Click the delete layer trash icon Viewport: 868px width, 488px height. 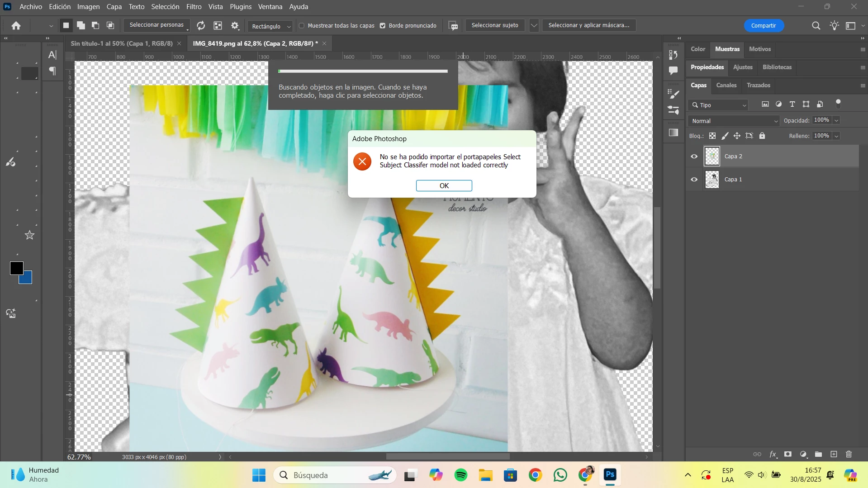(849, 454)
